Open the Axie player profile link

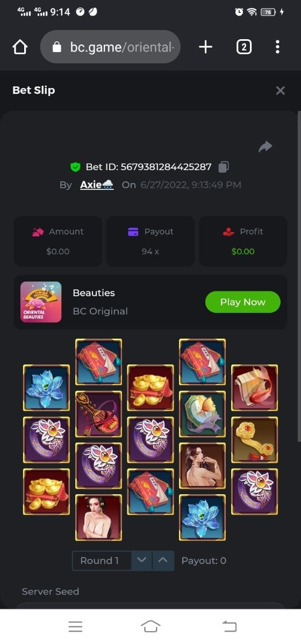pos(97,185)
